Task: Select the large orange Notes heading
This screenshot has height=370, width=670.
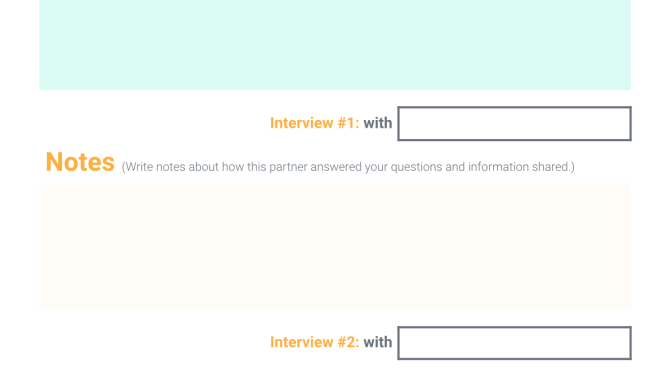Action: (80, 162)
